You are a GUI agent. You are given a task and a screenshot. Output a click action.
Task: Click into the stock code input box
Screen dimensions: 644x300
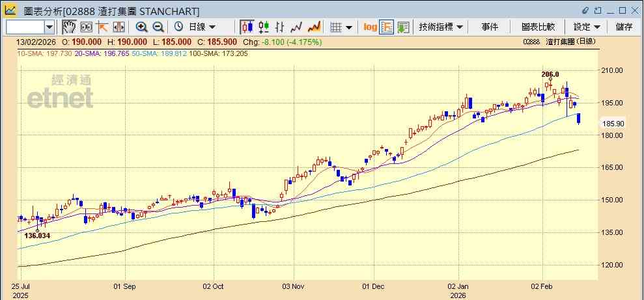(x=25, y=27)
